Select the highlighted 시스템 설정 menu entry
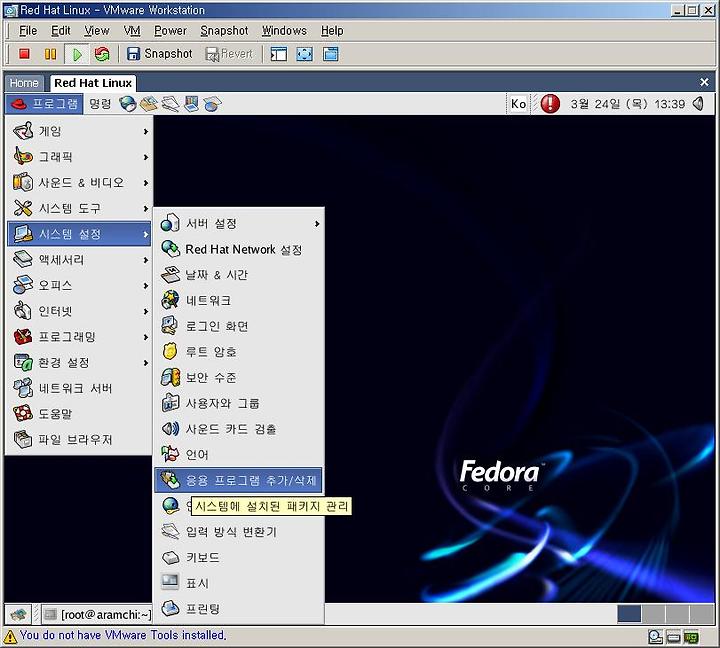This screenshot has width=720, height=648. click(79, 234)
